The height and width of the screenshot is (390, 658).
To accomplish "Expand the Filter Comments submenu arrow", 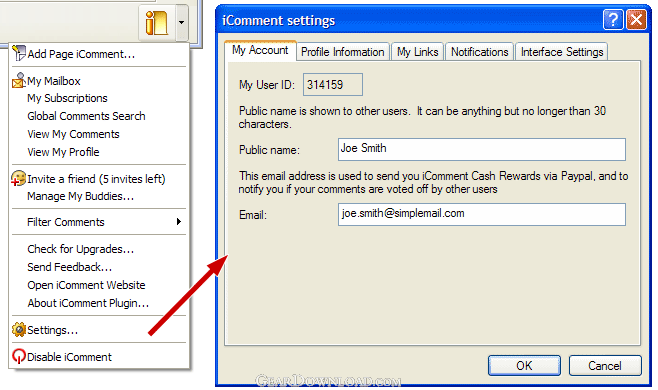I will 179,222.
